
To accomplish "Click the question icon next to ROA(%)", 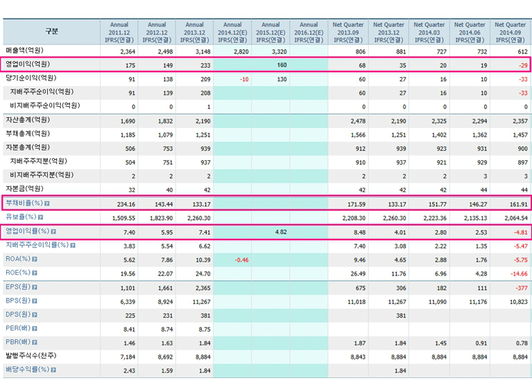I will tap(35, 259).
